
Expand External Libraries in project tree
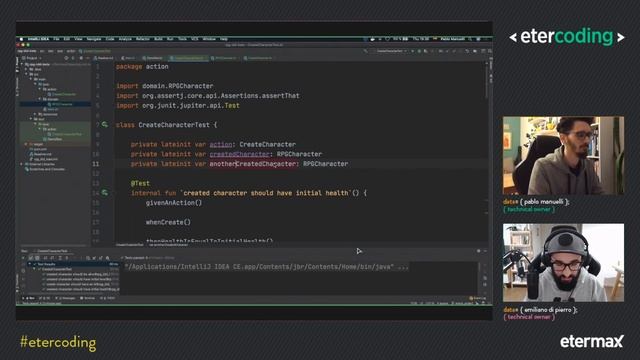coord(22,164)
